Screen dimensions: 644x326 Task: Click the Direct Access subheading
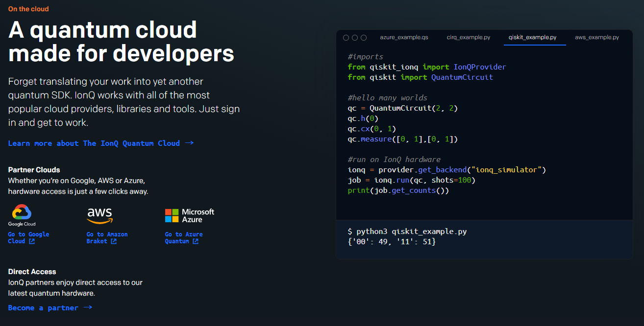[32, 272]
